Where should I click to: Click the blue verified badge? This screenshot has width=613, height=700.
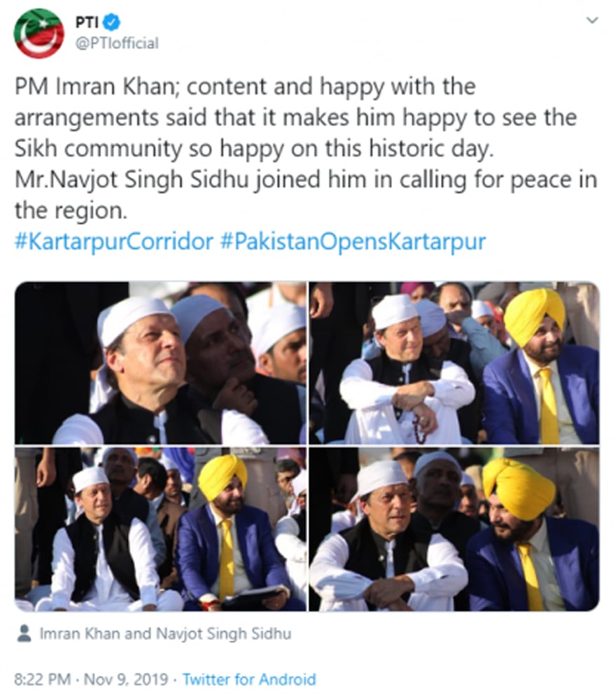click(x=111, y=22)
